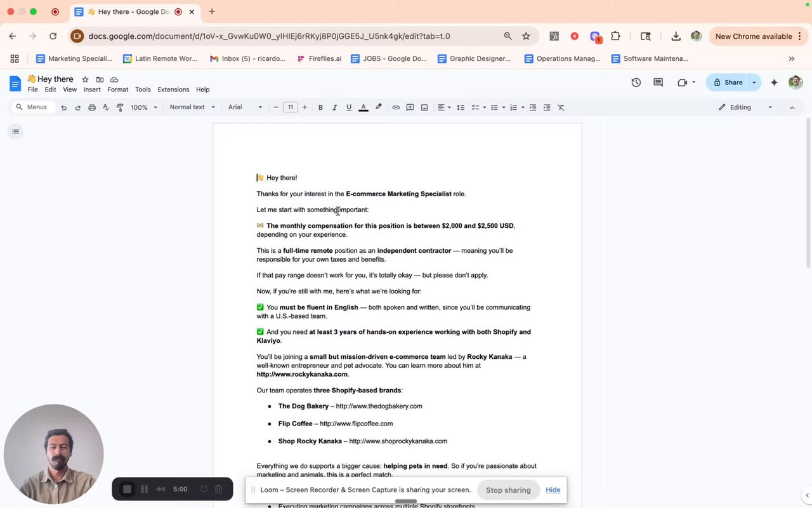
Task: Open the Extensions menu
Action: [x=173, y=90]
